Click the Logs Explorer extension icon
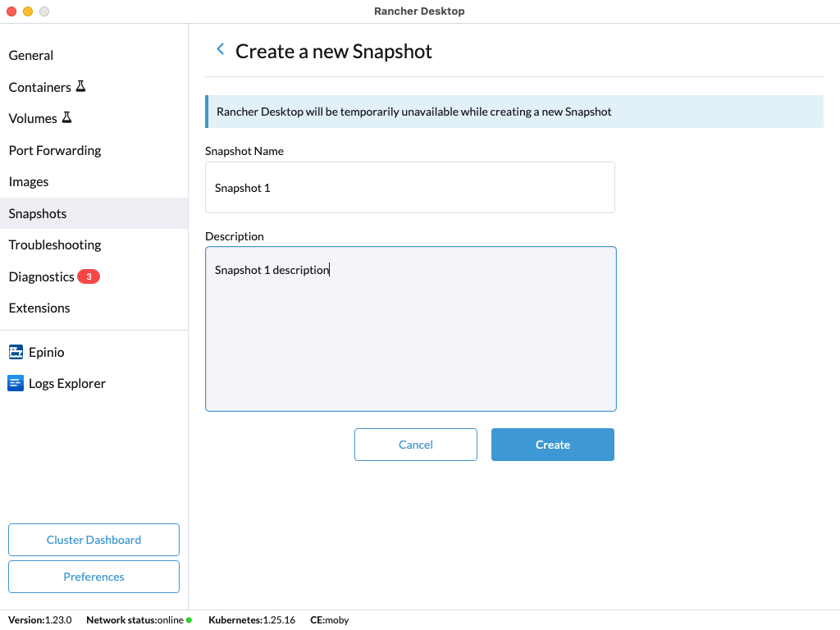The image size is (840, 630). pyautogui.click(x=16, y=383)
